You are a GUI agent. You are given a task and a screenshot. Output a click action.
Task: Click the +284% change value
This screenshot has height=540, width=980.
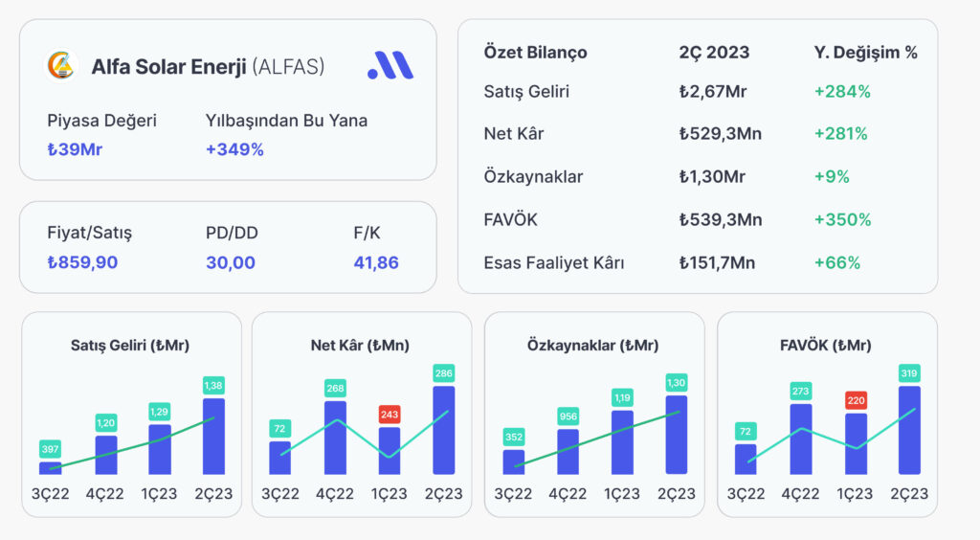coord(842,92)
